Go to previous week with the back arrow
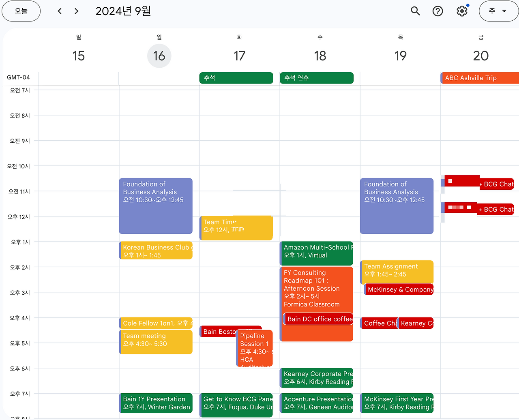 point(59,11)
